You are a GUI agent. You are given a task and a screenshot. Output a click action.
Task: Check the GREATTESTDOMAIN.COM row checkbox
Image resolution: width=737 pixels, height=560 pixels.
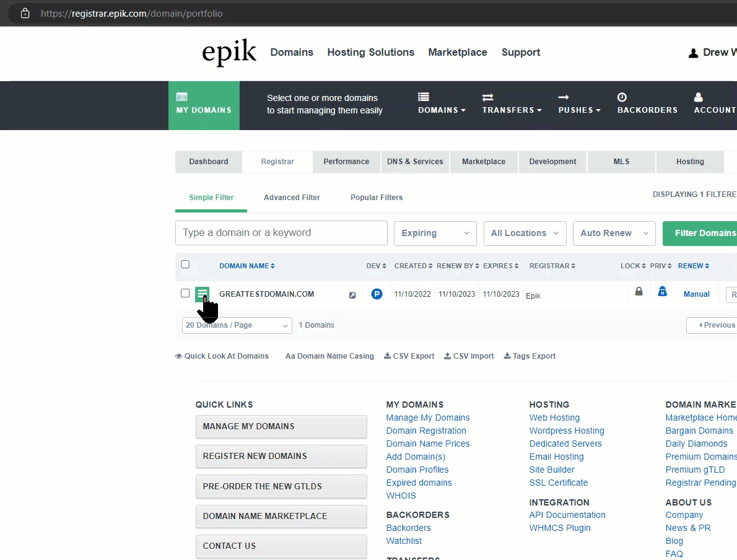(x=185, y=293)
